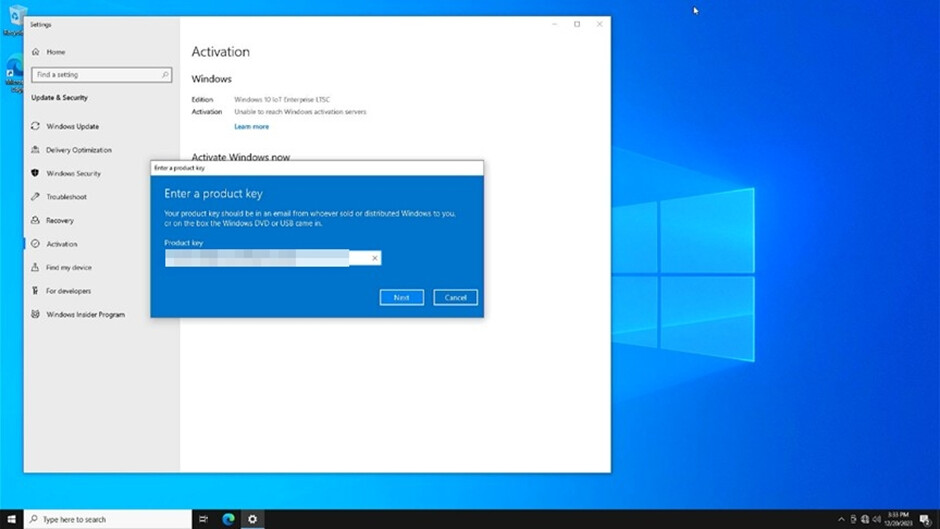Click the Home house icon

35,52
